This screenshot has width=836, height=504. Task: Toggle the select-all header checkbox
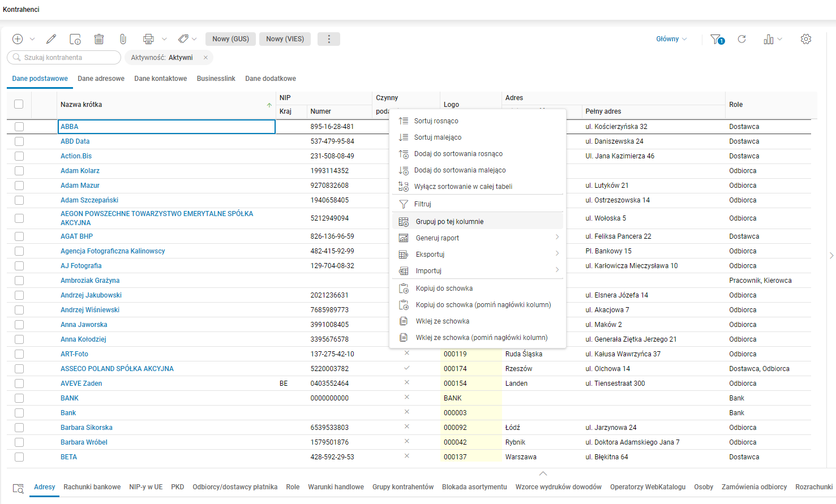19,104
